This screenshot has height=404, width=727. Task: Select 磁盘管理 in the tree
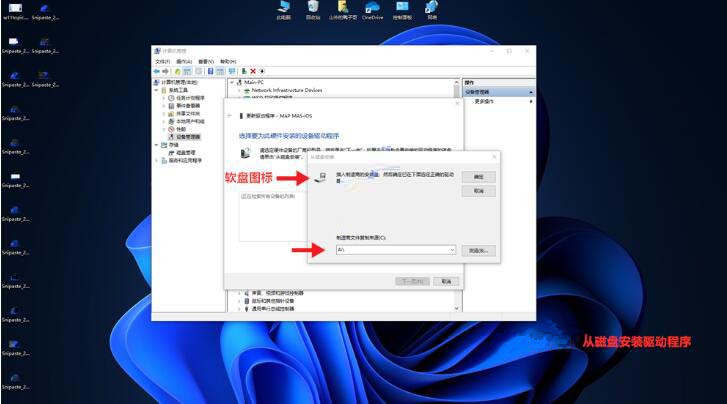click(182, 153)
